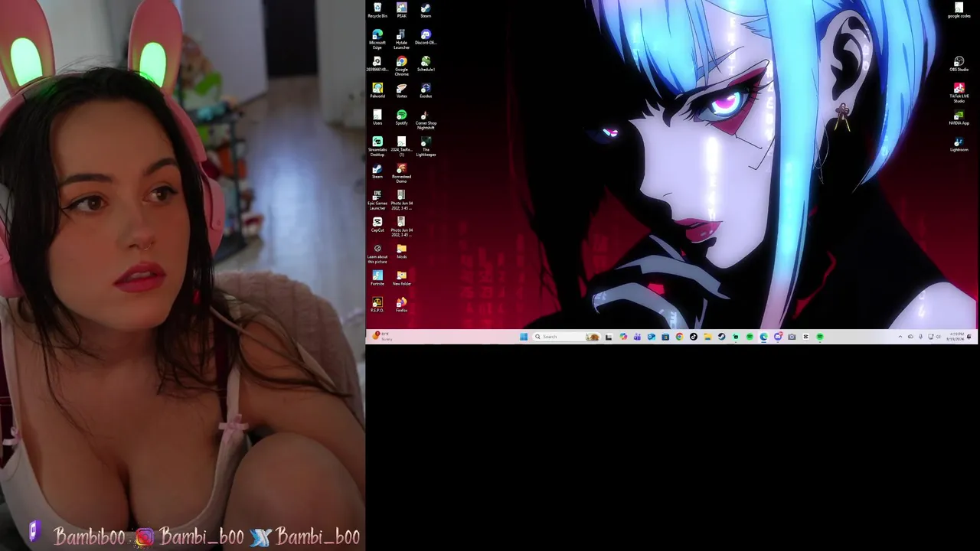Open the Mods folder on desktop
This screenshot has height=551, width=980.
click(x=401, y=252)
